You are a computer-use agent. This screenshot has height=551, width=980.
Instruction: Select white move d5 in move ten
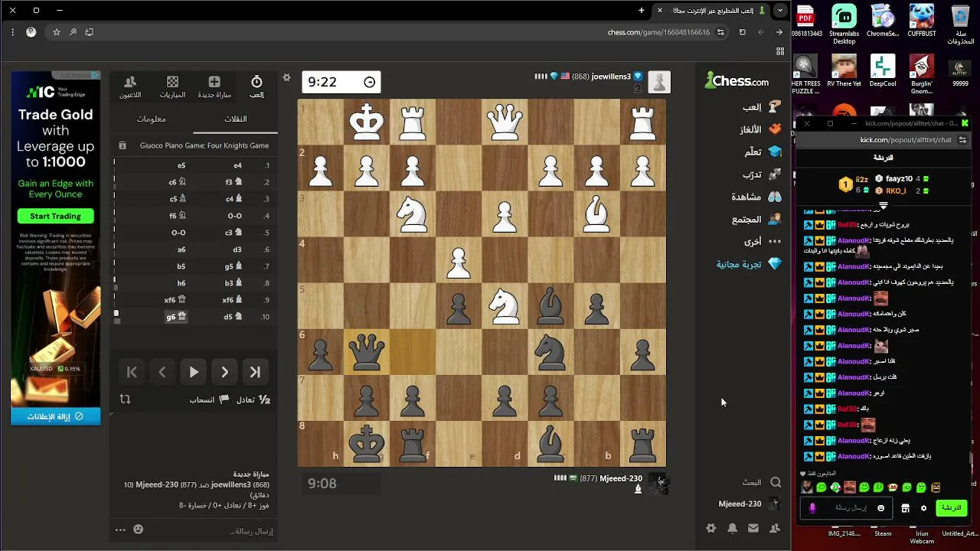(x=233, y=317)
